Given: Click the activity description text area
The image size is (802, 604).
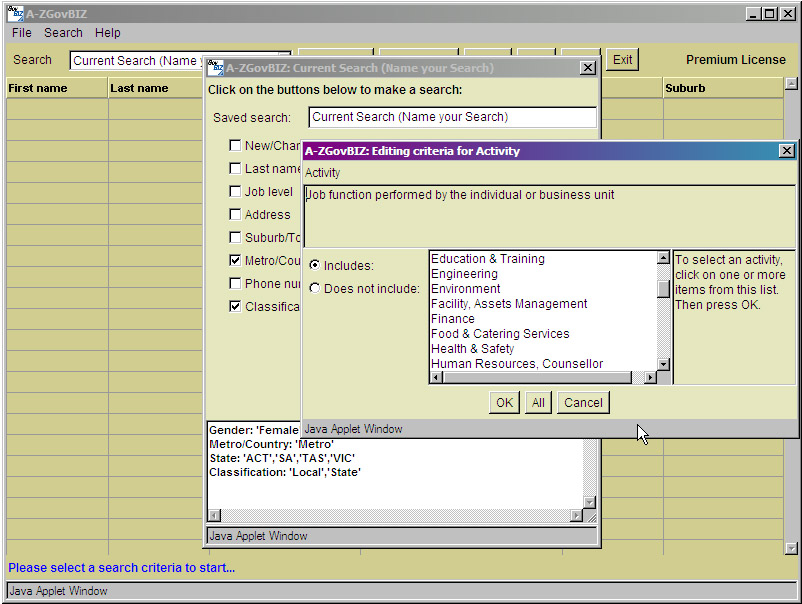Looking at the screenshot, I should pos(549,216).
